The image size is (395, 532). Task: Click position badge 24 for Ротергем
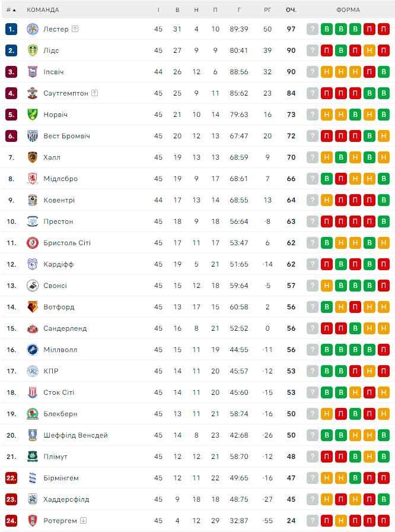tap(11, 521)
